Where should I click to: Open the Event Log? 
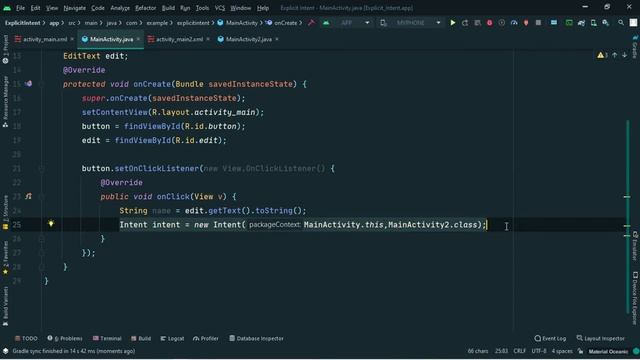coord(550,338)
